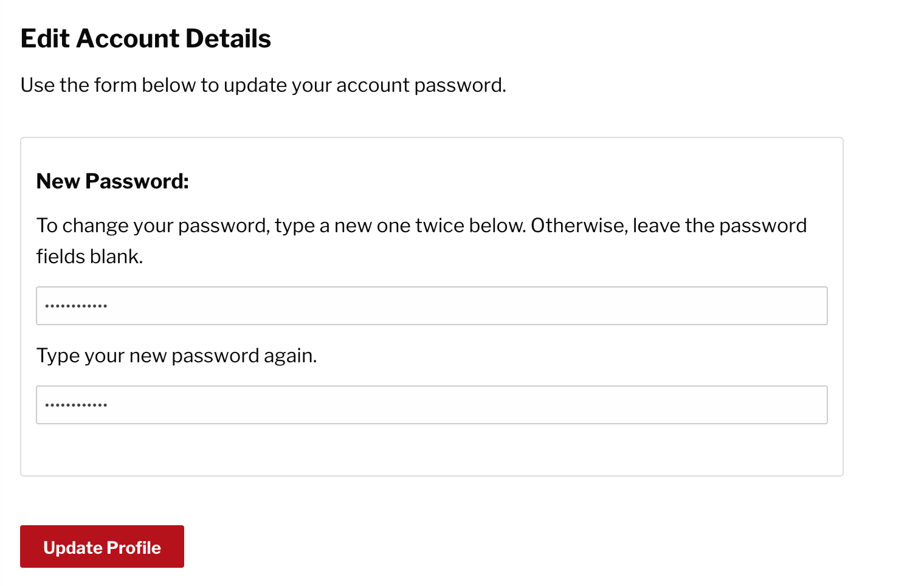Click the 'fields blank.' text line
This screenshot has height=586, width=924.
[x=89, y=257]
